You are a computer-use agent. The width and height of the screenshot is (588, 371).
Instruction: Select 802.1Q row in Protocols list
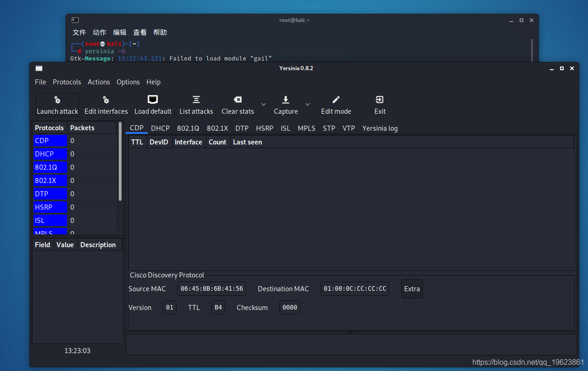75,167
